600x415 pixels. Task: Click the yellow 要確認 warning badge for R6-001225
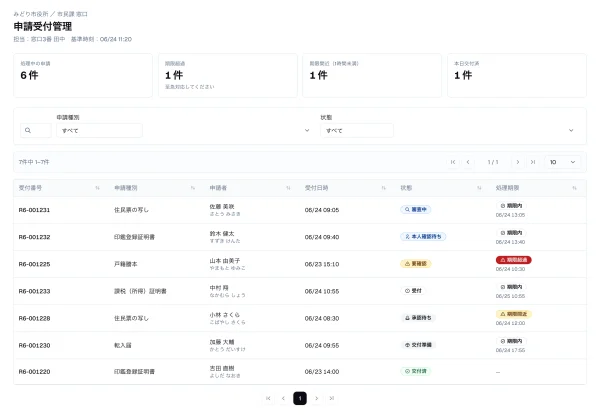(x=416, y=264)
